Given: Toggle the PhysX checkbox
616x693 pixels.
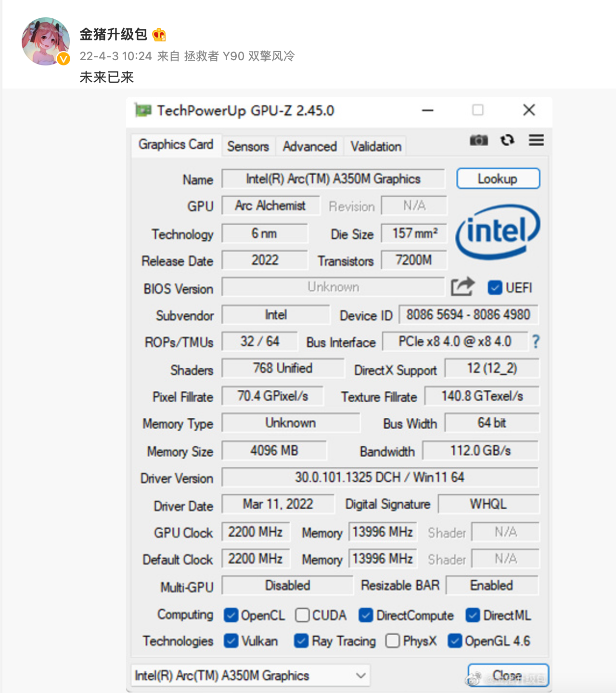Looking at the screenshot, I should 393,641.
